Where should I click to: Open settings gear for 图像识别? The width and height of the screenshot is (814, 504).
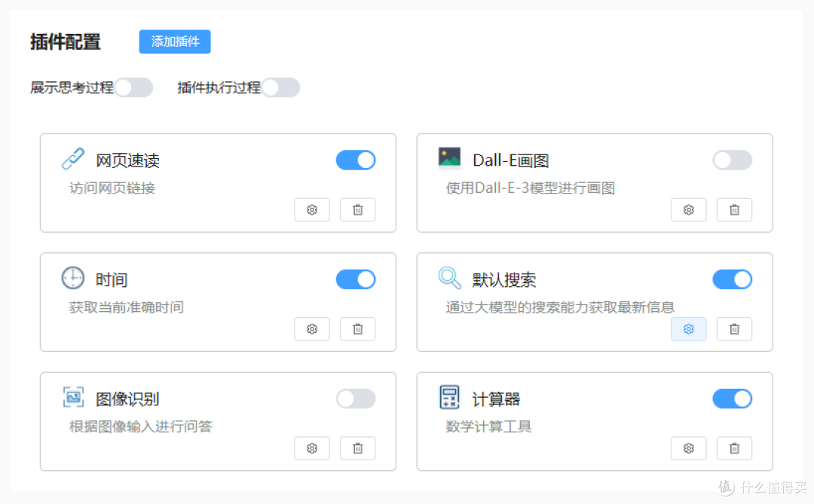click(x=312, y=448)
